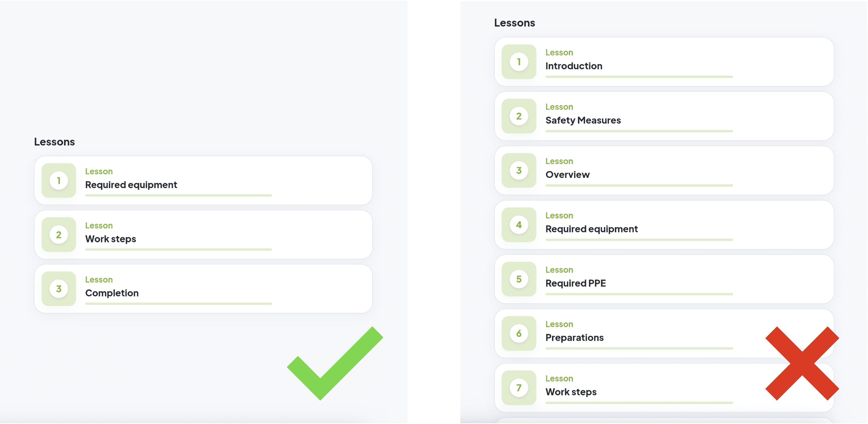Image resolution: width=868 pixels, height=424 pixels.
Task: Select number 2 badge beside Safety Measures
Action: point(519,116)
